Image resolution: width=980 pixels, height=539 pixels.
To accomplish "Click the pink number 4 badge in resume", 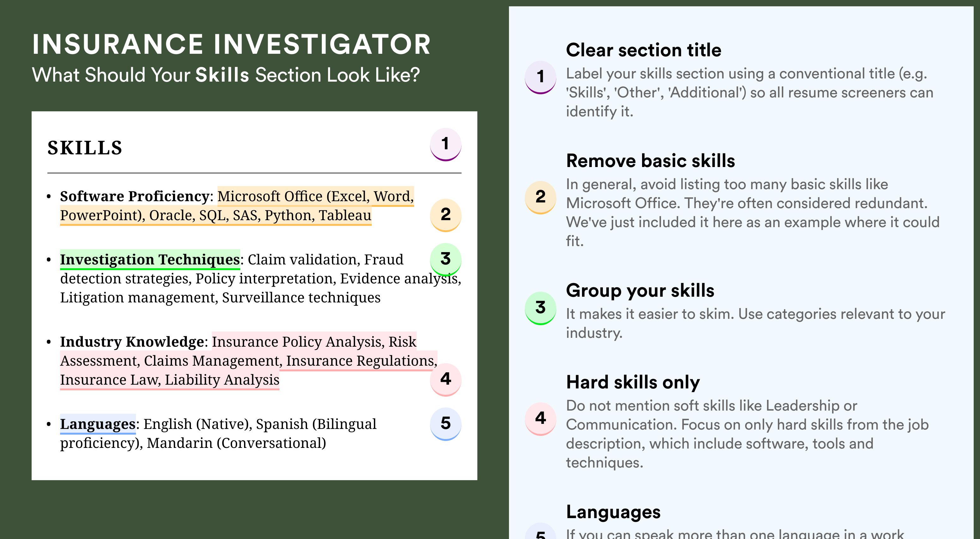I will pos(445,380).
